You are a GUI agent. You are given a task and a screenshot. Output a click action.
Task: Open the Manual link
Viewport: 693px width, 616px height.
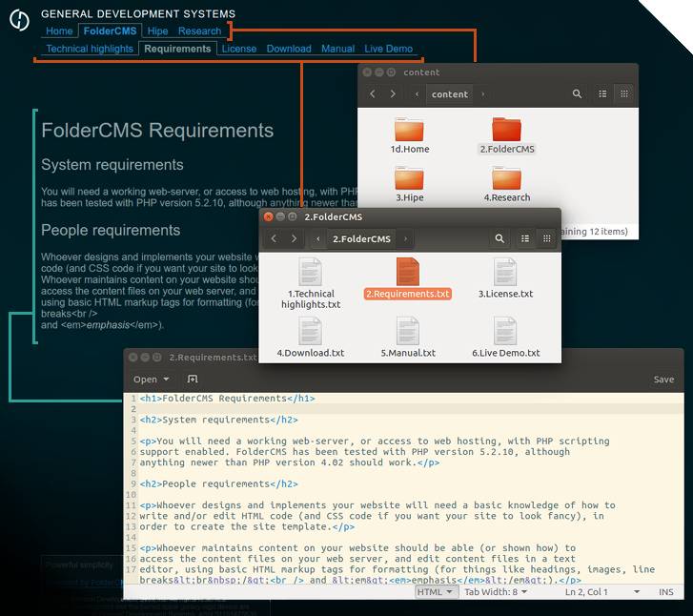coord(337,49)
